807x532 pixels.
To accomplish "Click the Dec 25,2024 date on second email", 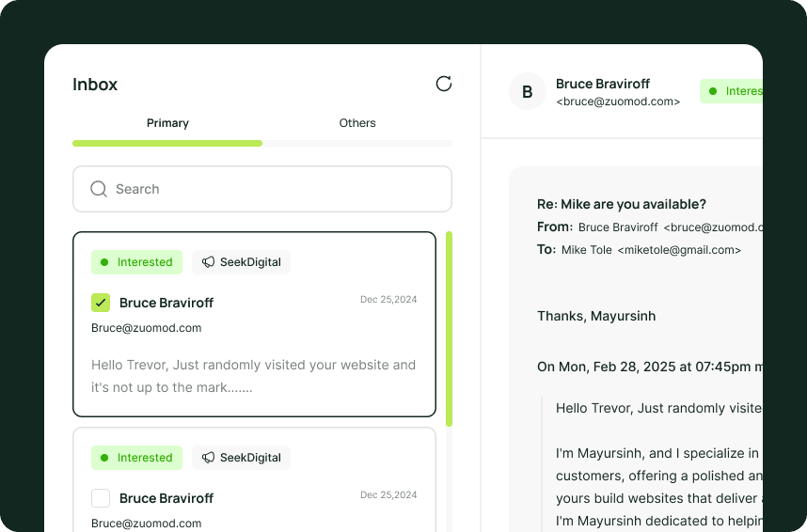I will pos(388,495).
